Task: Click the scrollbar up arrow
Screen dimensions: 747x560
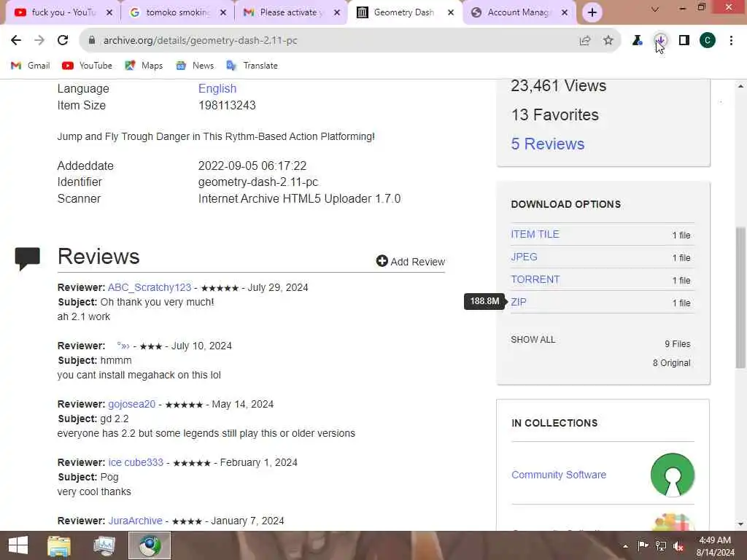Action: tap(740, 86)
